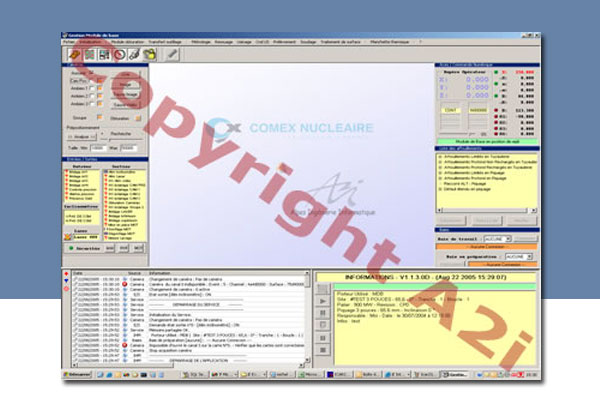
Task: Click the Recherche slider under Prépositionnement
Action: (x=123, y=137)
